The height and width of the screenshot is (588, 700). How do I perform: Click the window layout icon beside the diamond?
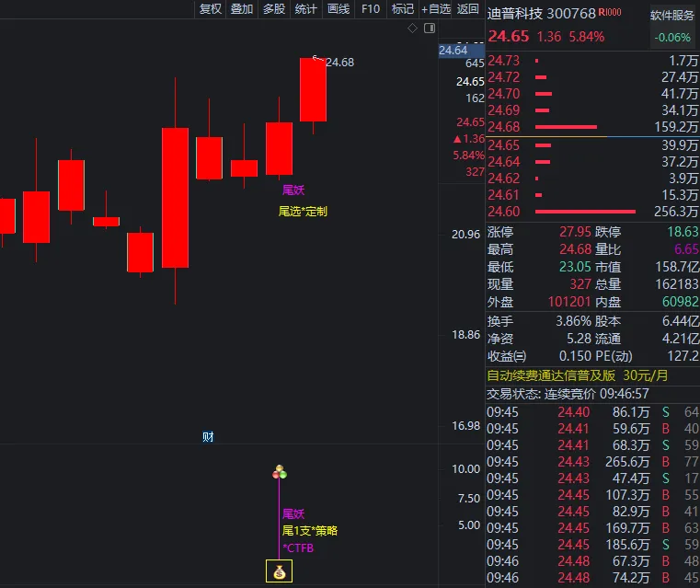[x=428, y=29]
